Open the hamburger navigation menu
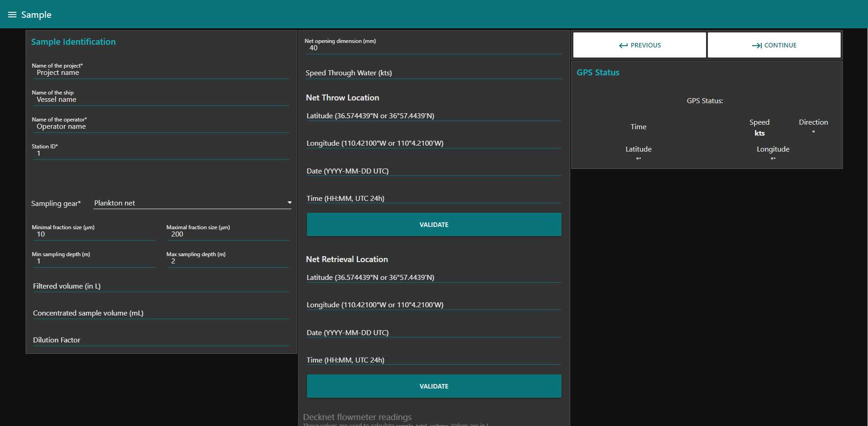 click(x=12, y=15)
